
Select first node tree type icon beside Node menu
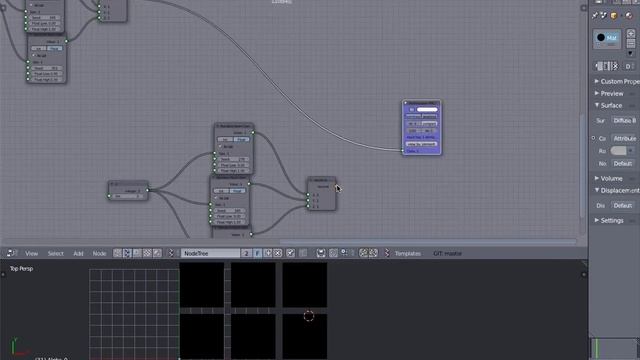[118, 253]
